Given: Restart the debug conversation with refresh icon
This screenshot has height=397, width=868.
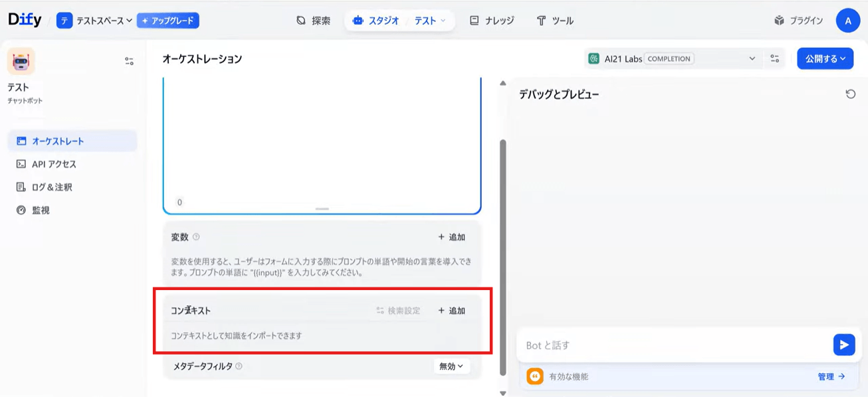Looking at the screenshot, I should pos(850,94).
